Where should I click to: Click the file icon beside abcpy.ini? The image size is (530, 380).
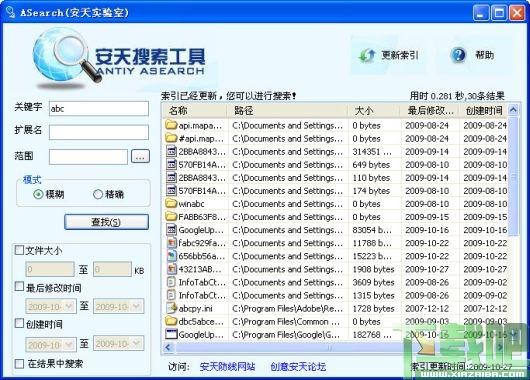pos(172,308)
